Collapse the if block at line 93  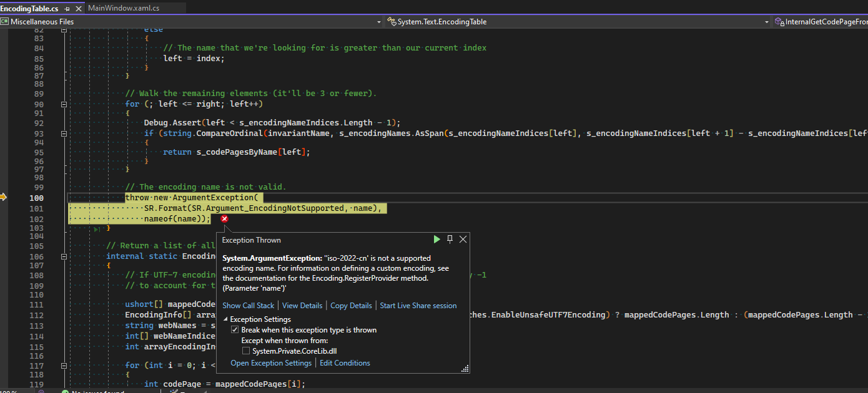(x=64, y=133)
